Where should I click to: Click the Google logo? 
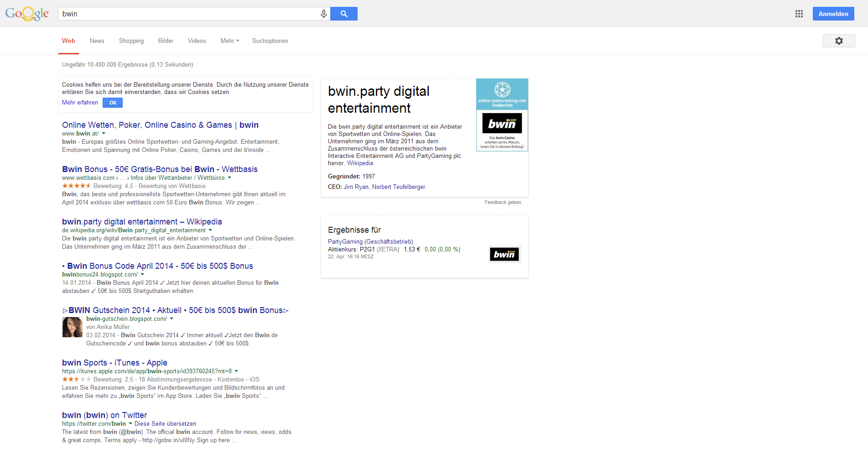pyautogui.click(x=27, y=14)
